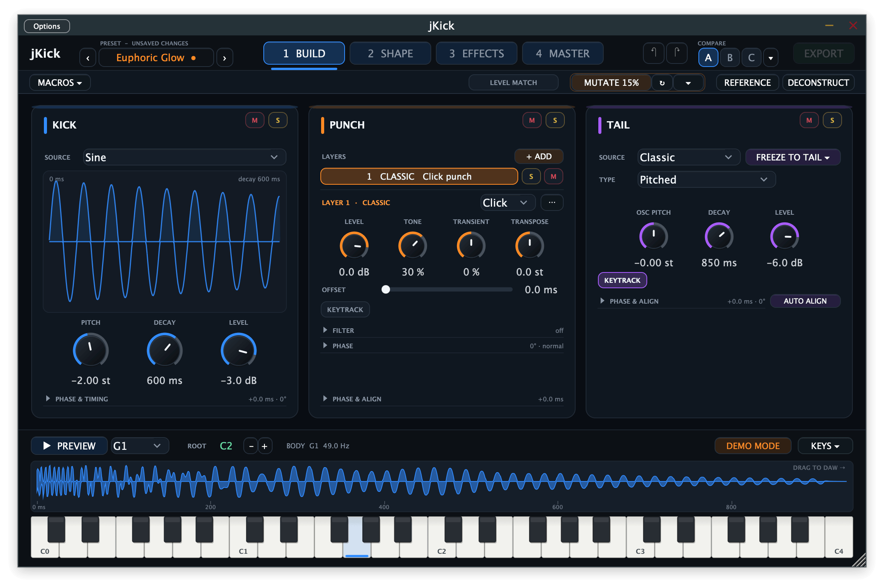884x588 pixels.
Task: Solo the TAIL section
Action: click(x=832, y=120)
